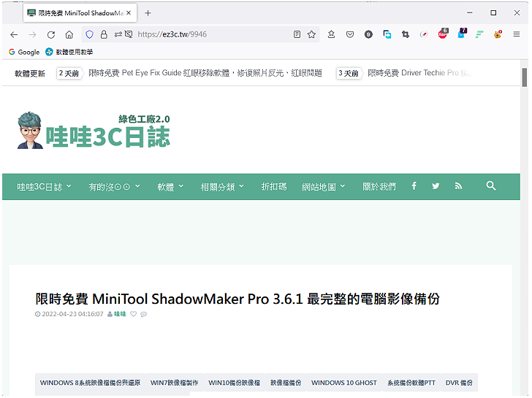The width and height of the screenshot is (532, 398).
Task: Expand the 哇哇3C日誌 nav menu
Action: tap(44, 187)
